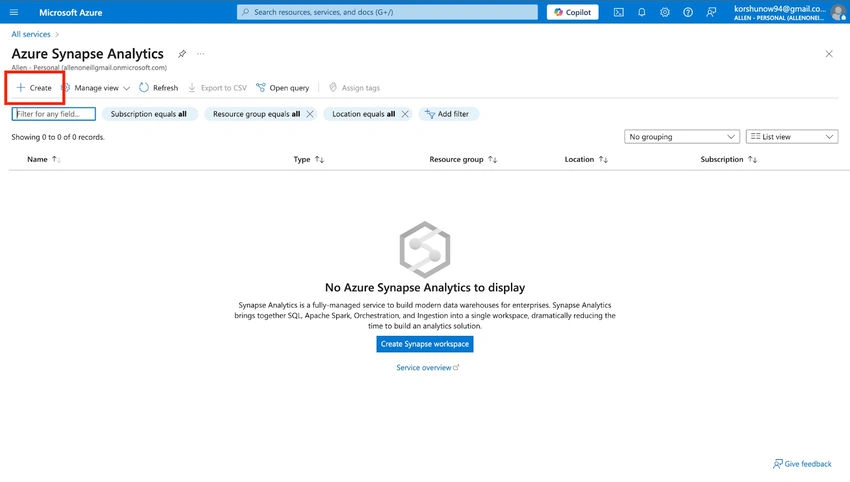Open the Location equals all filter
This screenshot has height=482, width=850.
(x=363, y=114)
